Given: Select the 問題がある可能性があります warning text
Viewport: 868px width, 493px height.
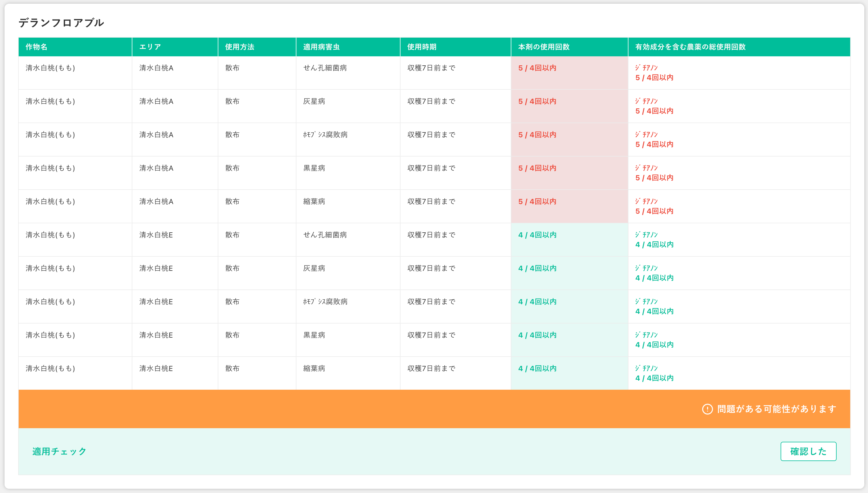Looking at the screenshot, I should (777, 409).
